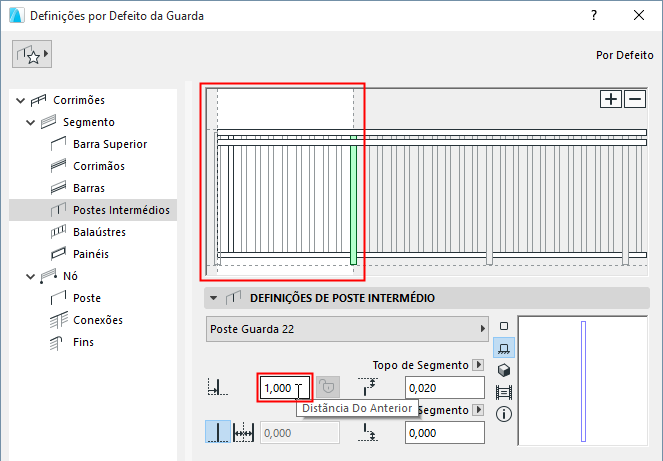Open the Favorites star button
Image resolution: width=663 pixels, height=461 pixels.
(32, 54)
